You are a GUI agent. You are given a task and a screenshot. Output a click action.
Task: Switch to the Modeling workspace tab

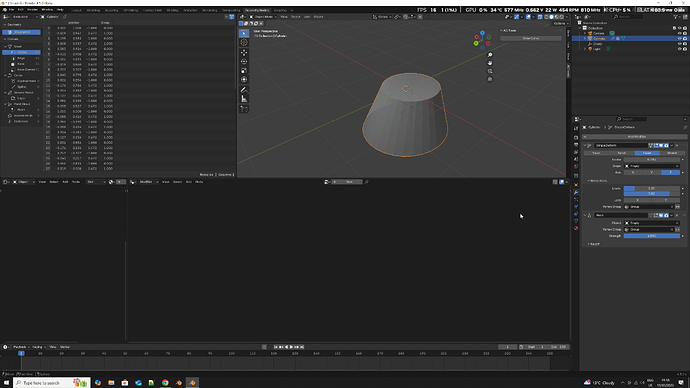click(x=93, y=10)
